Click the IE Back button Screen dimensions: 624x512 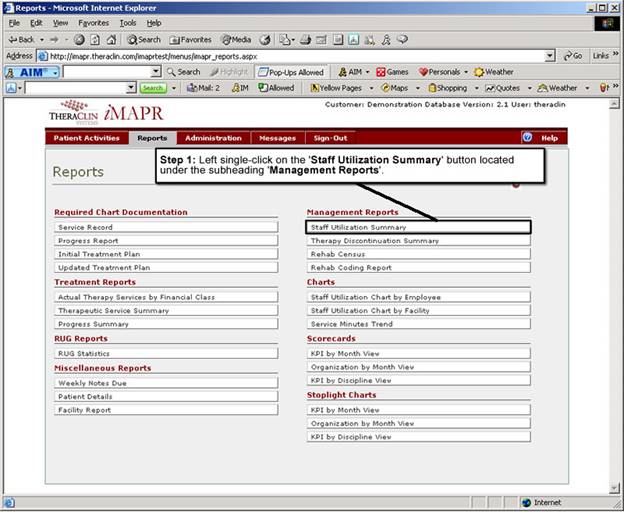pos(21,39)
